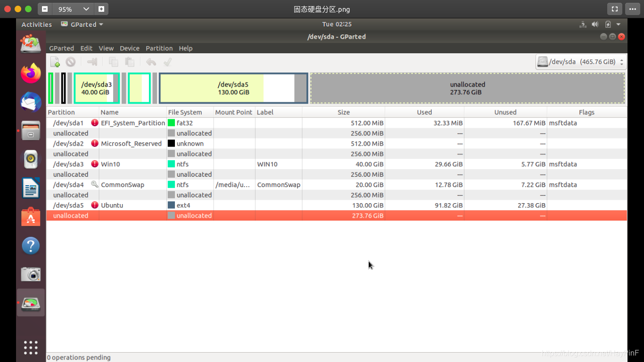
Task: Click the GParted icon in the dock
Action: tap(31, 303)
